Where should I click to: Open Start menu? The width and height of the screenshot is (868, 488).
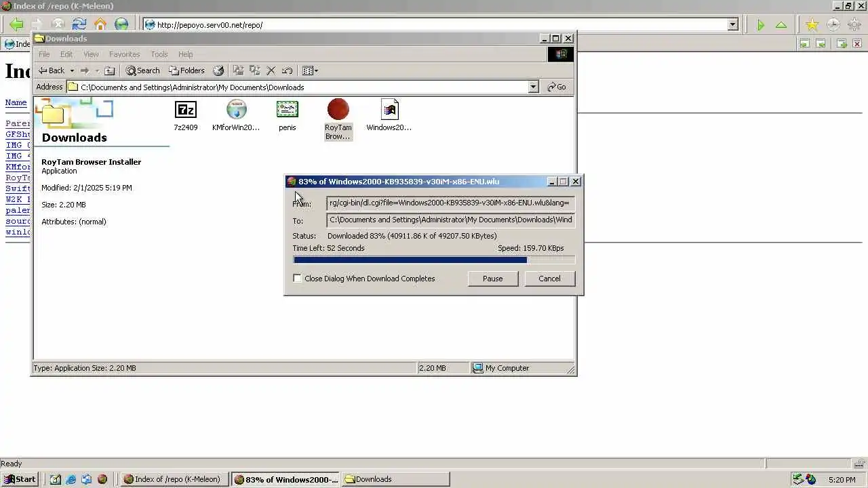pos(20,479)
